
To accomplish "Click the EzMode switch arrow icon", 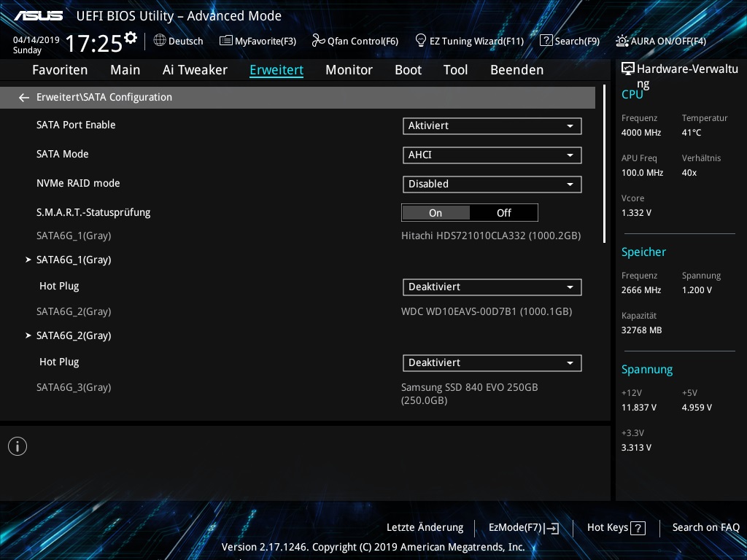I will [x=551, y=528].
